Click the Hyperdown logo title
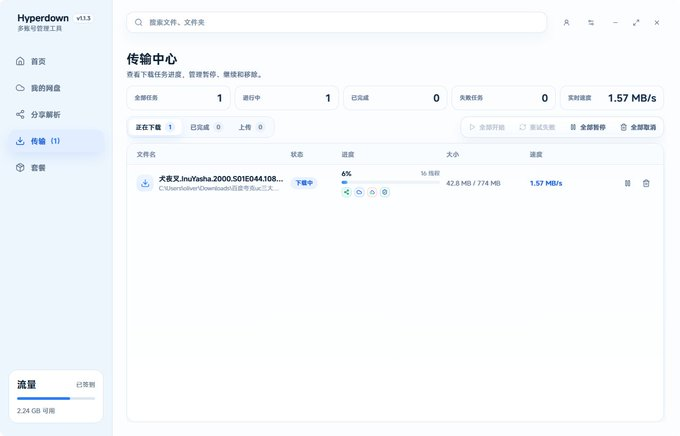This screenshot has height=436, width=680. point(43,18)
